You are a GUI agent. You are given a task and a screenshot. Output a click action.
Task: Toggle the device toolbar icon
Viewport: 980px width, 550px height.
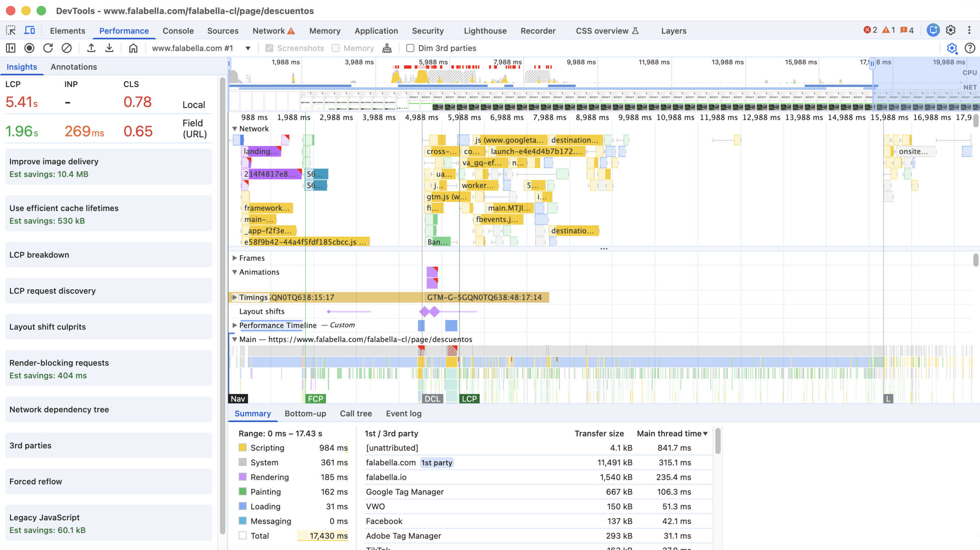pos(29,31)
